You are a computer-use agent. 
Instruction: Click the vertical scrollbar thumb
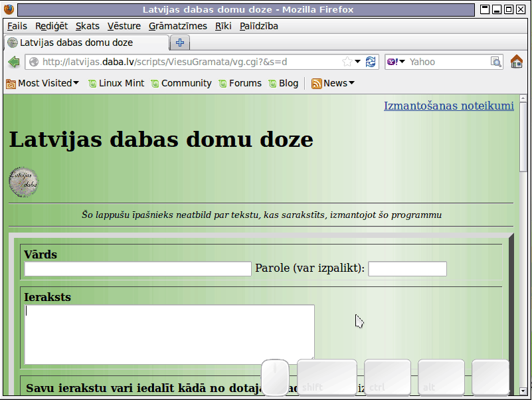[523, 138]
